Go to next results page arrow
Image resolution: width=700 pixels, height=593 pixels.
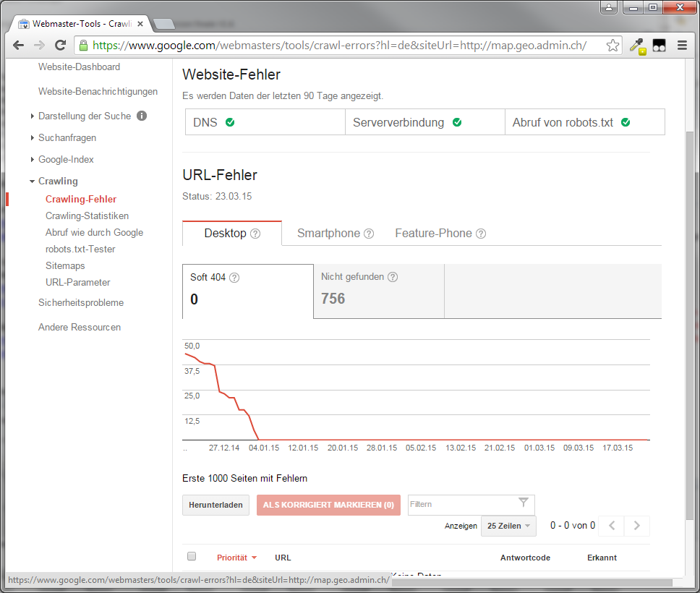637,526
